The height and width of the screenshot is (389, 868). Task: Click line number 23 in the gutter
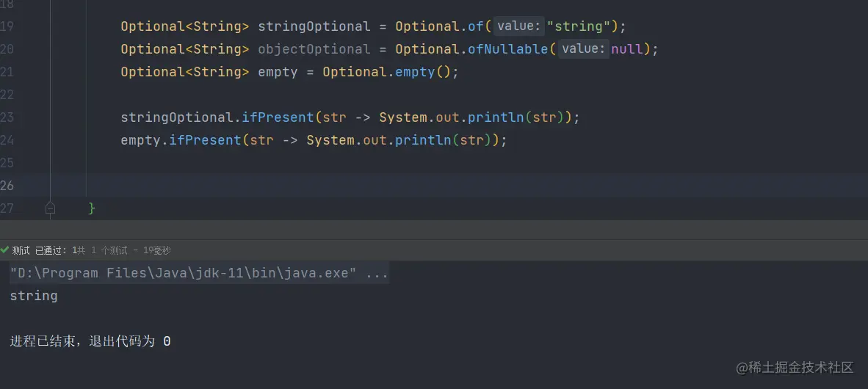coord(7,117)
